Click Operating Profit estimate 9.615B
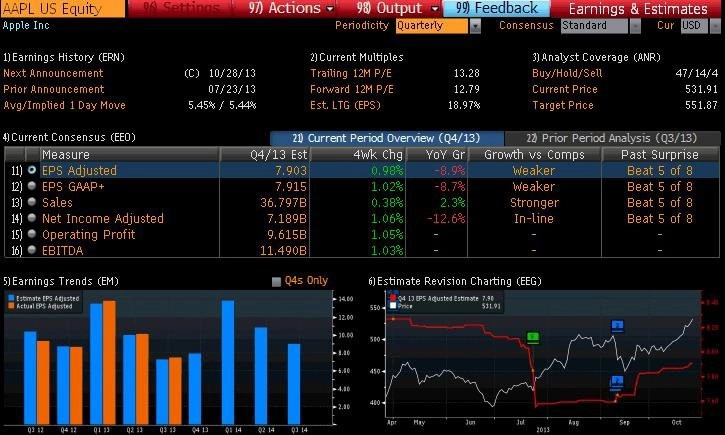Screen dimensions: 725x435 pos(287,234)
